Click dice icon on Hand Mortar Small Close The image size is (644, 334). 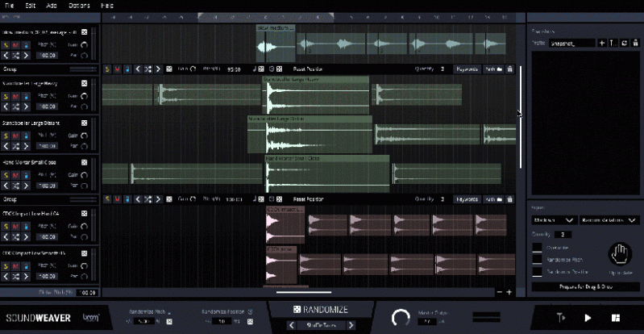(x=84, y=162)
